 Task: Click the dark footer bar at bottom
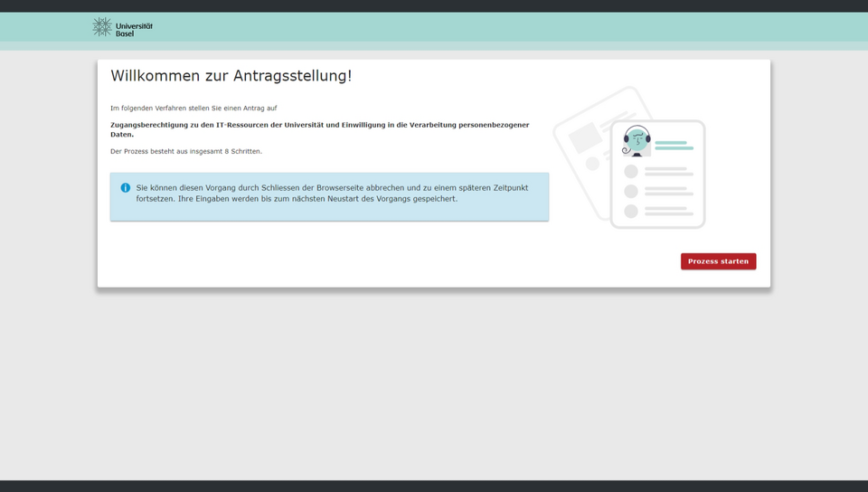[x=434, y=486]
